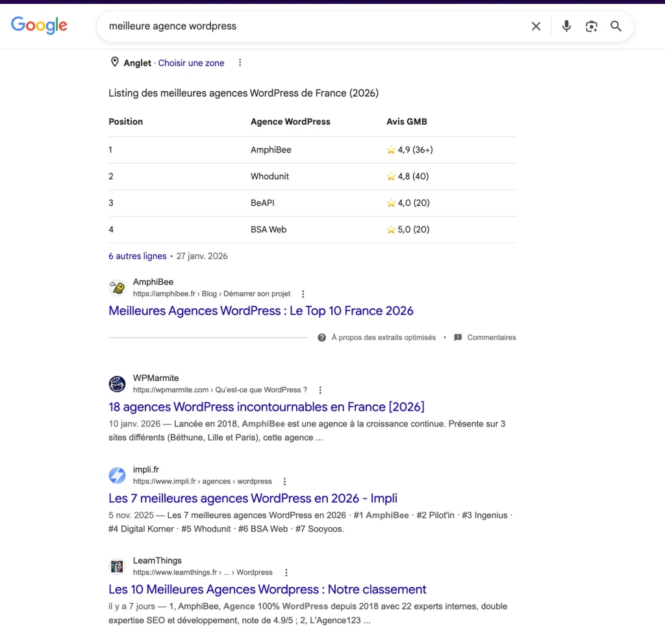Click the LearnThings favicon
The width and height of the screenshot is (665, 644).
tap(117, 566)
